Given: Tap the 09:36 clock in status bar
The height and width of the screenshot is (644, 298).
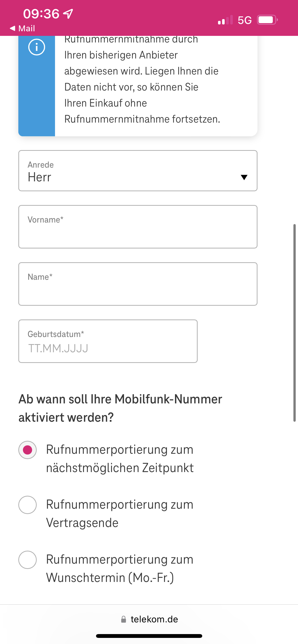Looking at the screenshot, I should [41, 14].
